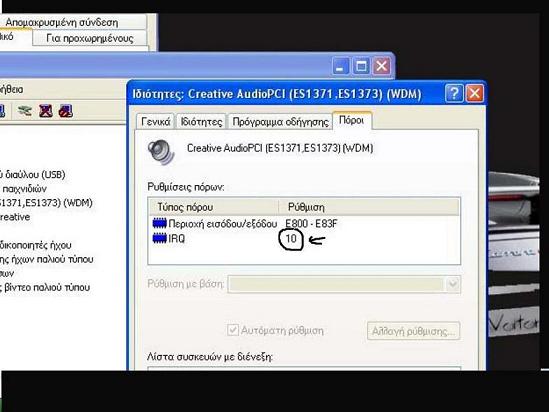Open the Ιδιότητες tab in the properties dialog
The width and height of the screenshot is (549, 412).
201,121
